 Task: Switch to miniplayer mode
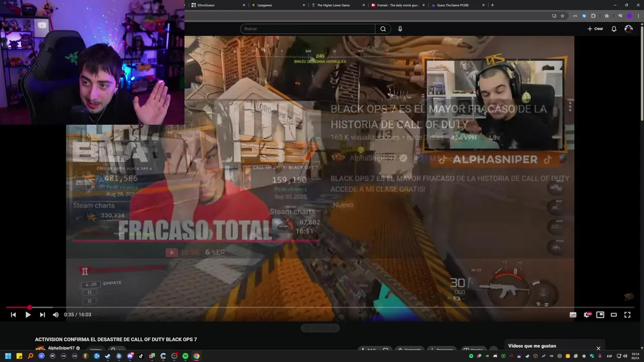pyautogui.click(x=600, y=315)
